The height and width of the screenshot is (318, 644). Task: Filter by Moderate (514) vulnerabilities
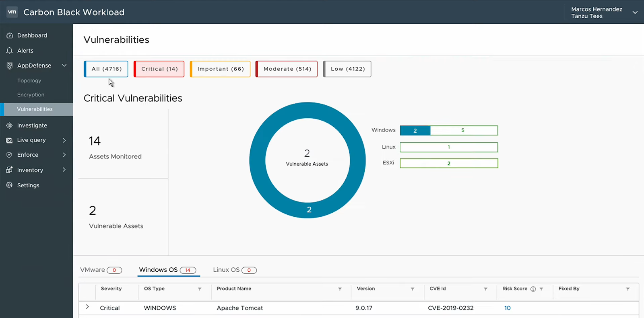(287, 69)
